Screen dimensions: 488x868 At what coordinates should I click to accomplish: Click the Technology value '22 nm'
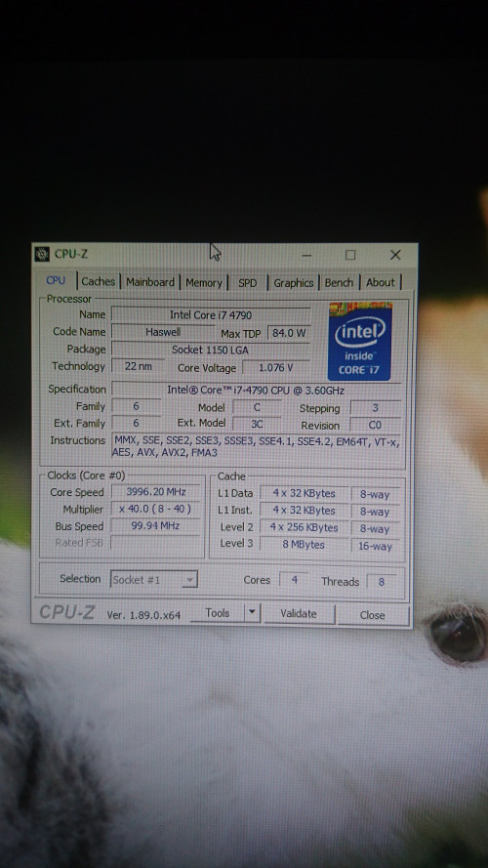click(x=139, y=366)
